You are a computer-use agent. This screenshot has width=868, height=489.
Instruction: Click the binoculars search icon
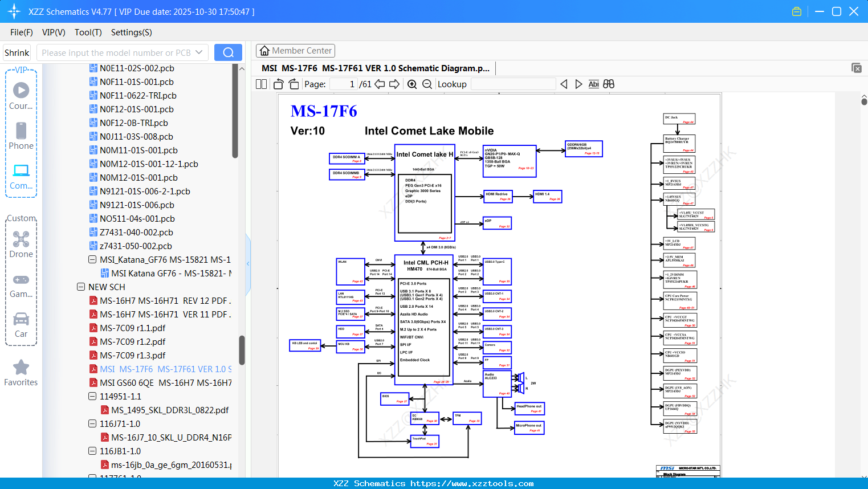[609, 84]
